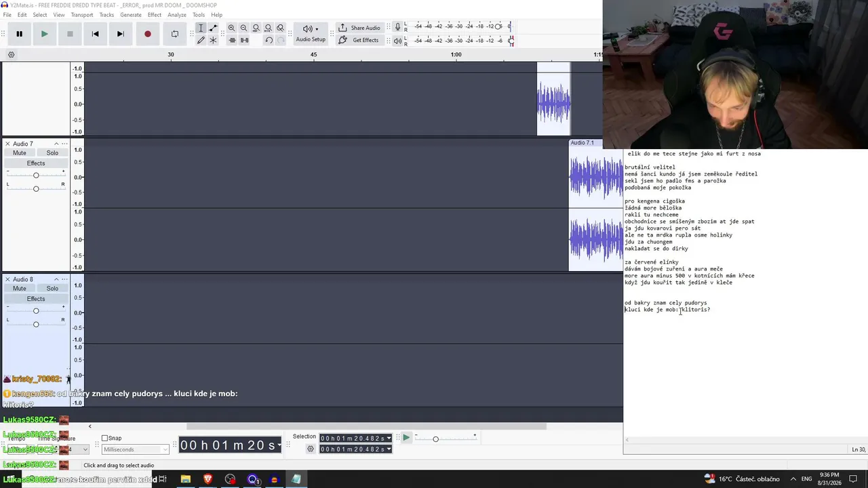The image size is (868, 488).
Task: Adjust Audio 7 pan slider
Action: point(36,188)
